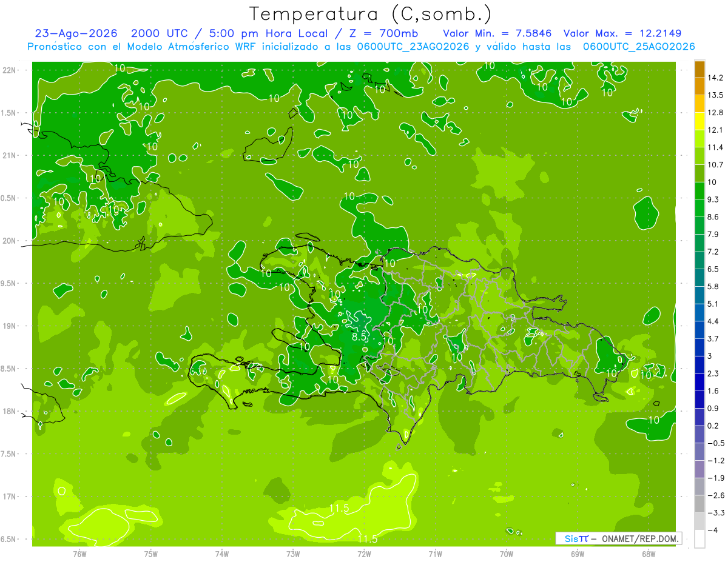Click the legend value "-0.5"
The image size is (728, 562).
click(716, 443)
